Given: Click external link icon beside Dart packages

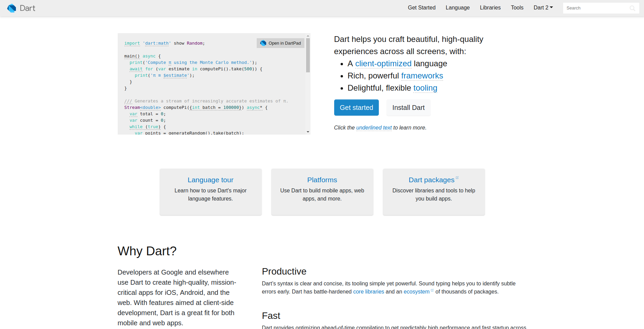Looking at the screenshot, I should [x=457, y=178].
